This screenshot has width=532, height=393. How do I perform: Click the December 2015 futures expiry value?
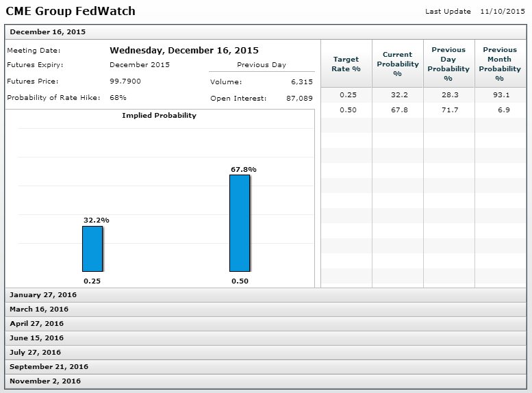[x=140, y=65]
